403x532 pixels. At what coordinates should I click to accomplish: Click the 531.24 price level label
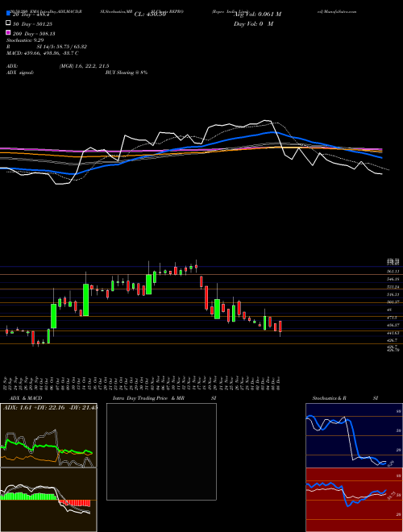tap(393, 287)
